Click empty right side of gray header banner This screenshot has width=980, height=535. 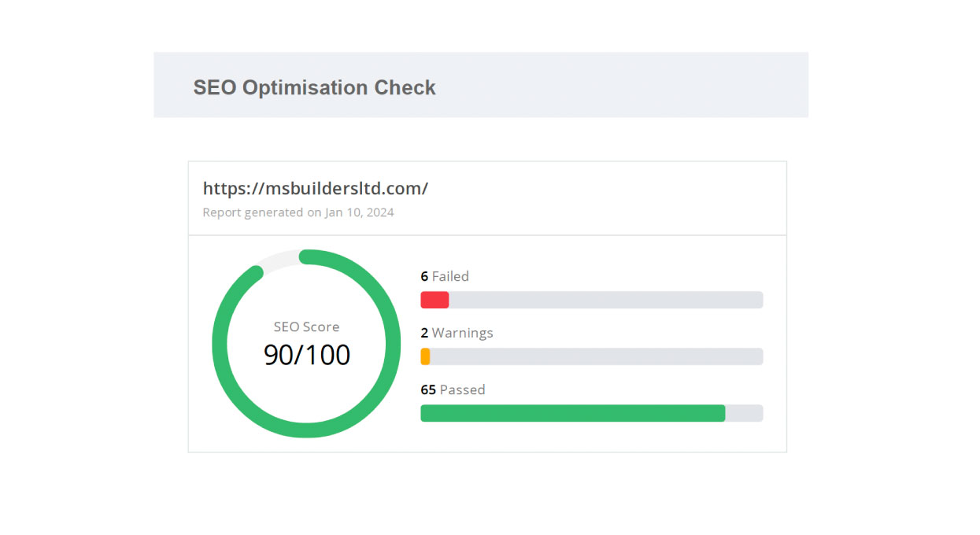click(x=669, y=85)
